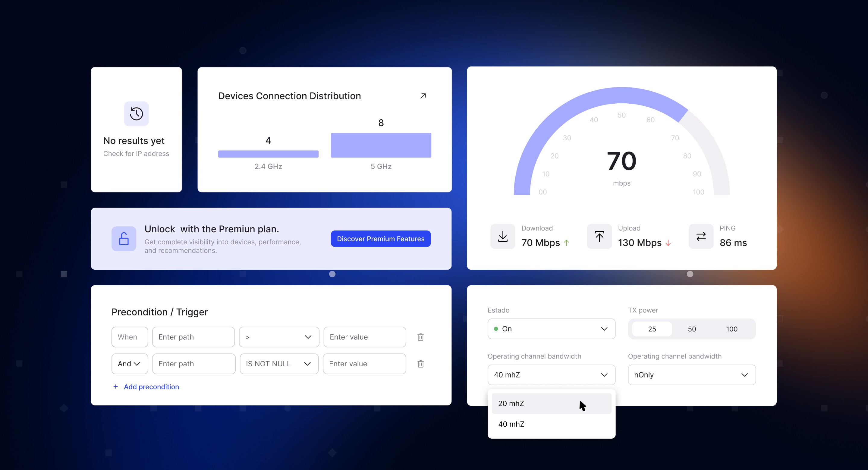Select 100 as TX power
Image resolution: width=868 pixels, height=470 pixels.
coord(731,329)
